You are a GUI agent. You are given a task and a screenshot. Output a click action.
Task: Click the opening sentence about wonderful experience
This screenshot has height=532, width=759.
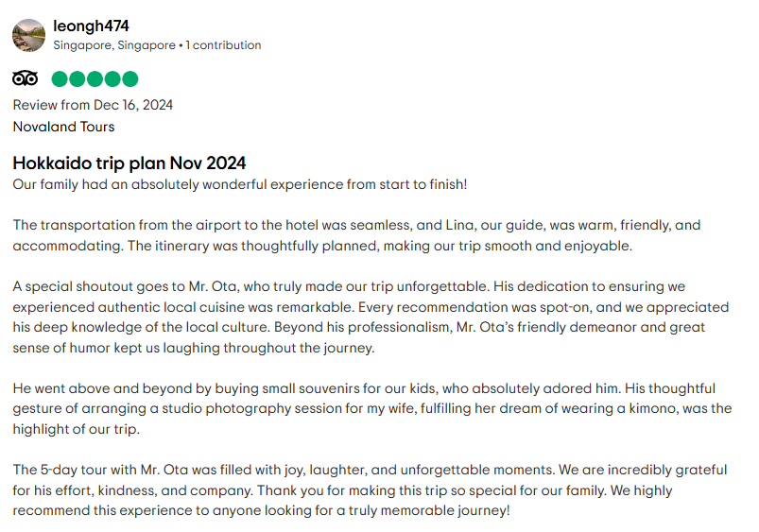[240, 184]
